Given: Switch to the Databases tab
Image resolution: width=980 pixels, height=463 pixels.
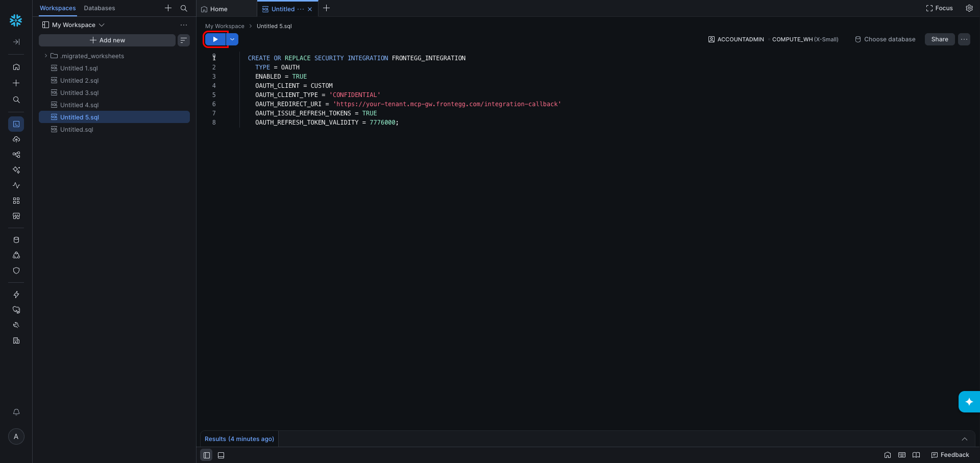Looking at the screenshot, I should tap(100, 8).
